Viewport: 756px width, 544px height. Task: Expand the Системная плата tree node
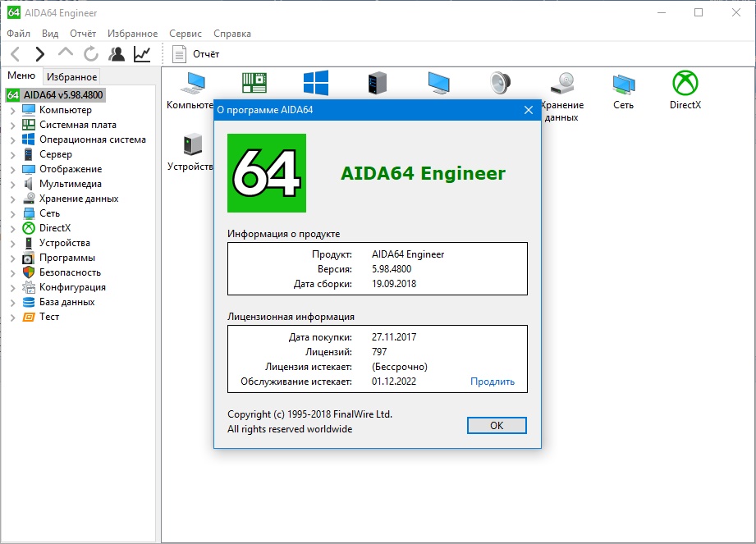12,125
